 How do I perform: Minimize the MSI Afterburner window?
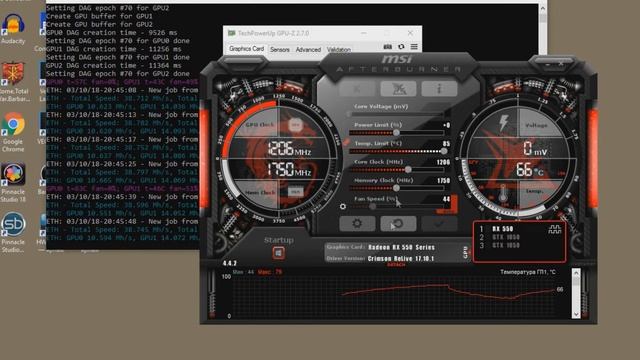[x=548, y=64]
